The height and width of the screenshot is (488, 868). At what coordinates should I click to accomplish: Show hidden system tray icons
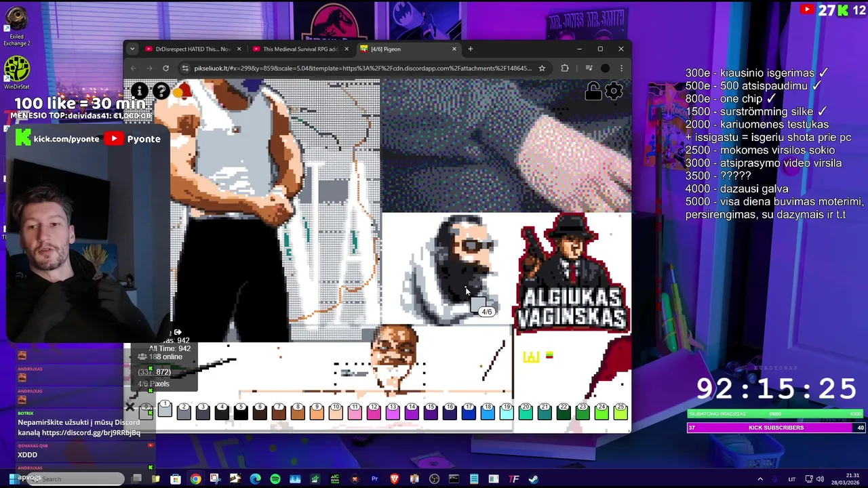tap(759, 479)
